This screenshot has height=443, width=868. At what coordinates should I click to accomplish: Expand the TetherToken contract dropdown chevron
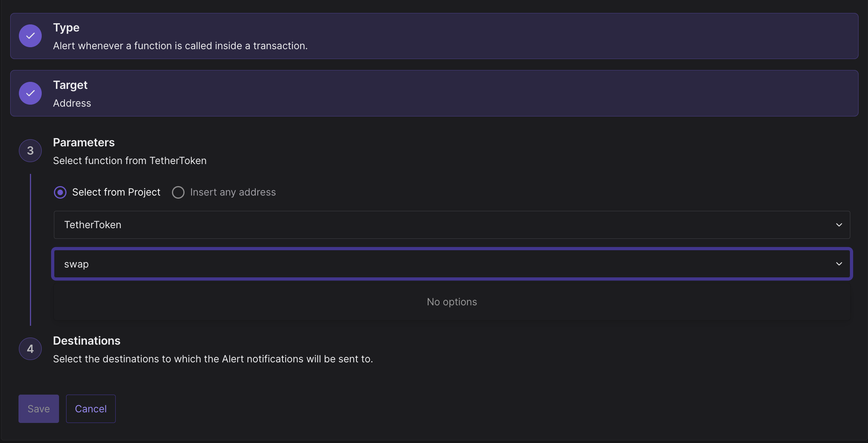839,225
